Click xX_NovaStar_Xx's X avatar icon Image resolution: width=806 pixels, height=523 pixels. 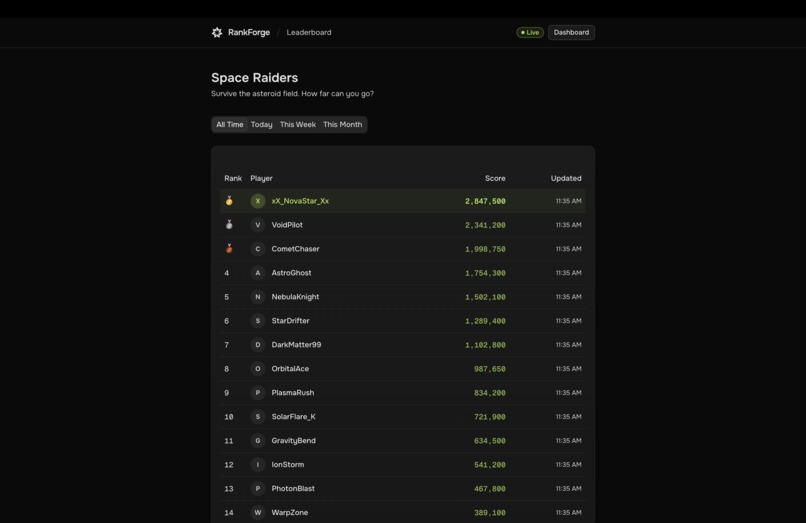coord(258,201)
